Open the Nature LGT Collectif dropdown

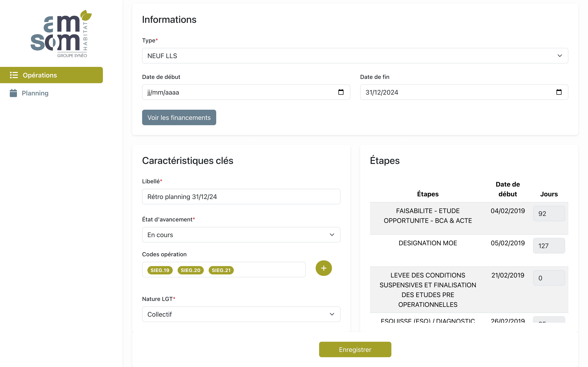click(241, 314)
